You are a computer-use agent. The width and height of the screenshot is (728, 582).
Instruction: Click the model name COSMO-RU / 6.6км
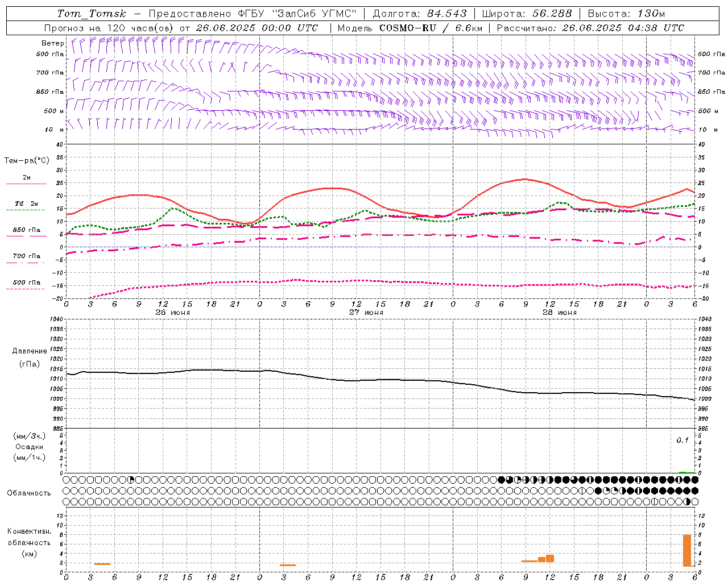tap(431, 28)
